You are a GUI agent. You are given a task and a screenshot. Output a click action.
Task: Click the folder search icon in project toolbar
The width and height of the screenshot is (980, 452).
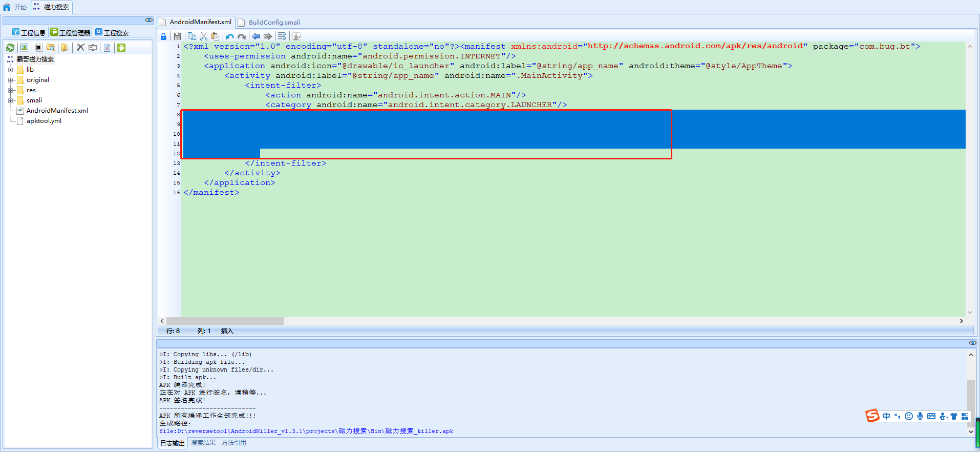pyautogui.click(x=50, y=48)
